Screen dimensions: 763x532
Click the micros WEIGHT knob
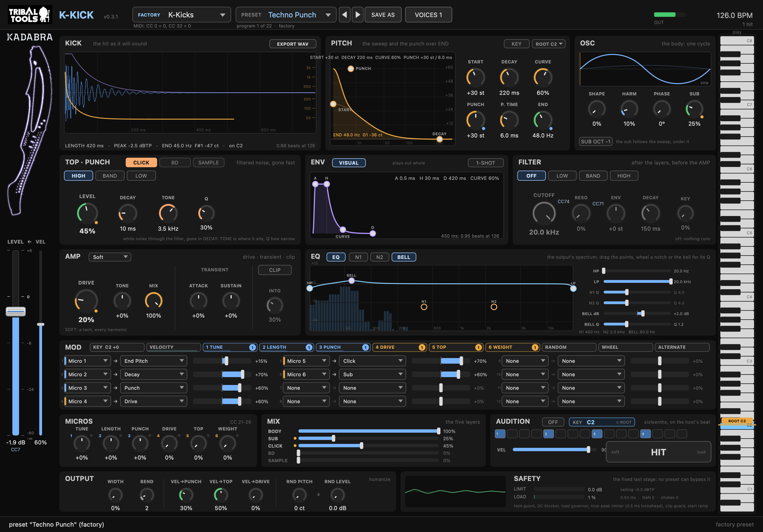pyautogui.click(x=227, y=444)
